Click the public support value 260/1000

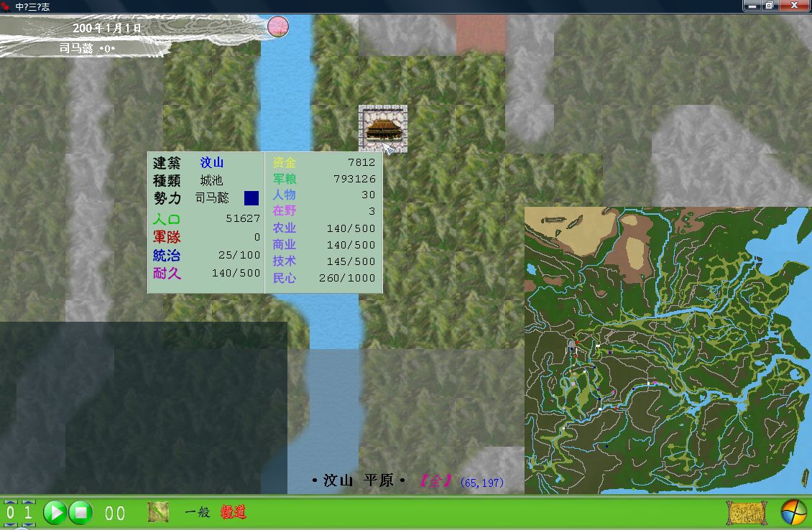click(x=347, y=278)
